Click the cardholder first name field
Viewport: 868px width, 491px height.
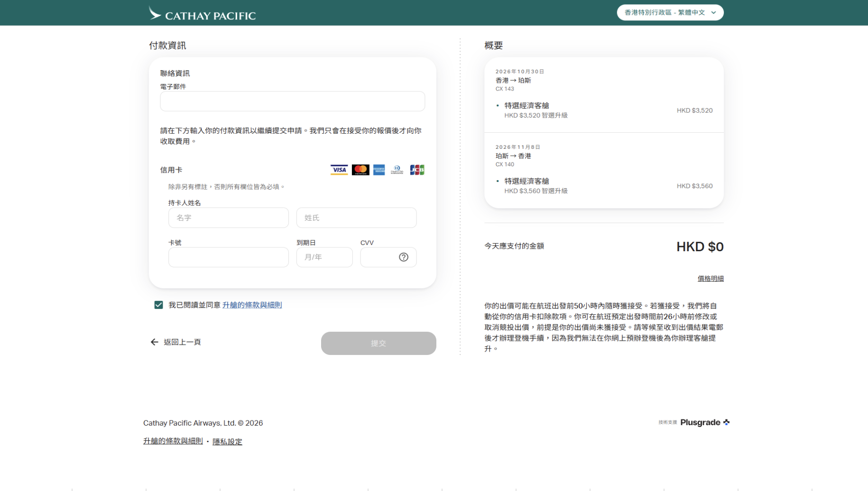229,218
